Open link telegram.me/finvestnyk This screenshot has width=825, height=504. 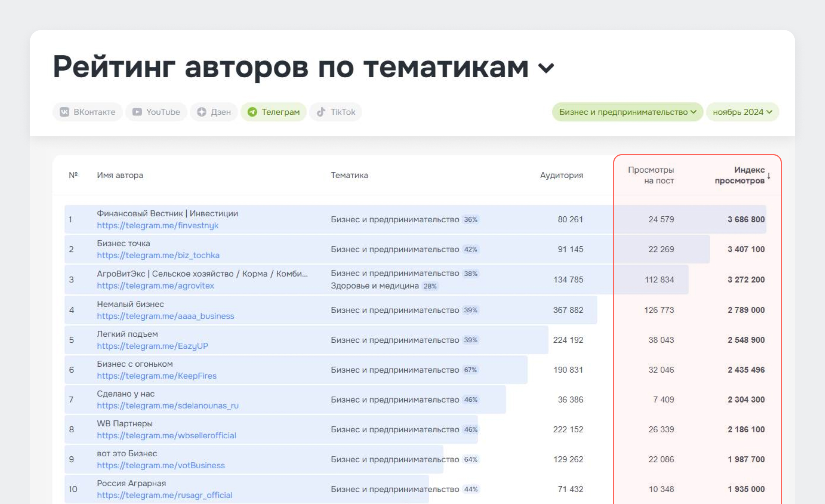(x=157, y=225)
